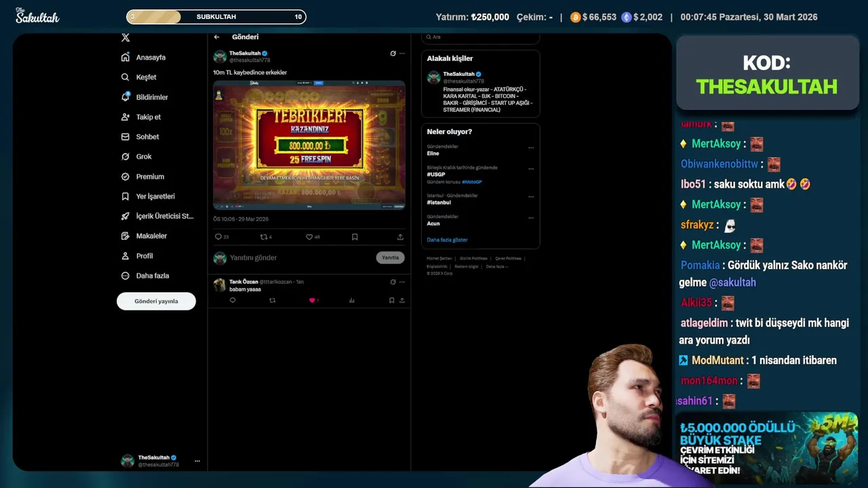Click The Sakultah logo top left
868x488 pixels.
pos(37,16)
